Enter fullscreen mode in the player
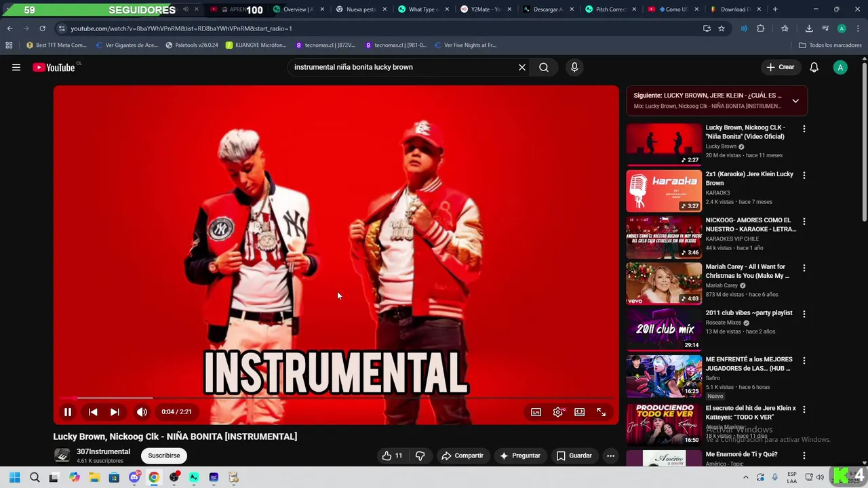This screenshot has height=488, width=868. coord(601,412)
